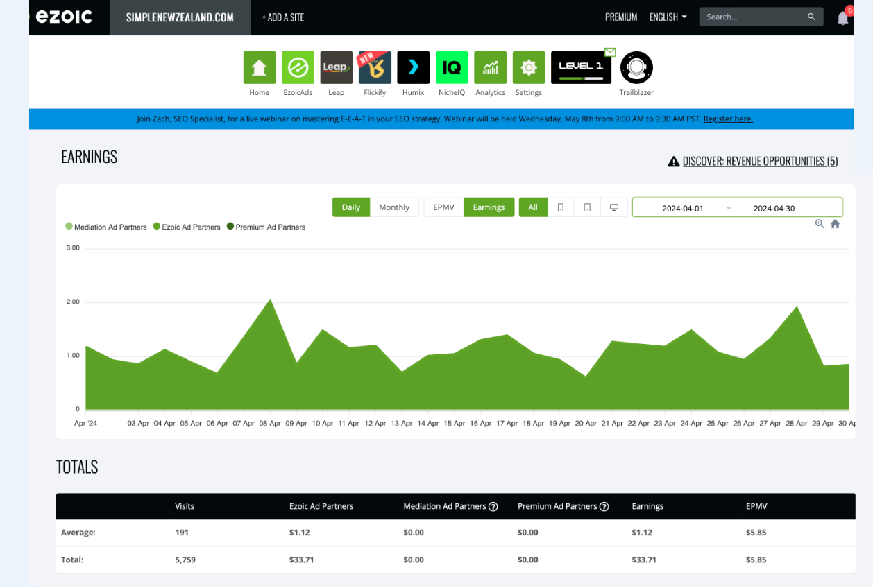Click the Earnings column header in Totals
The height and width of the screenshot is (588, 873).
click(x=647, y=507)
